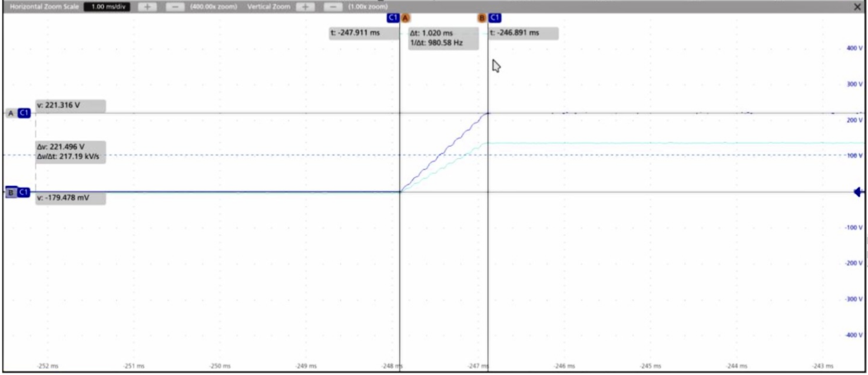The height and width of the screenshot is (375, 868).
Task: Click C1 badge beside top cursor A
Action: [x=393, y=18]
